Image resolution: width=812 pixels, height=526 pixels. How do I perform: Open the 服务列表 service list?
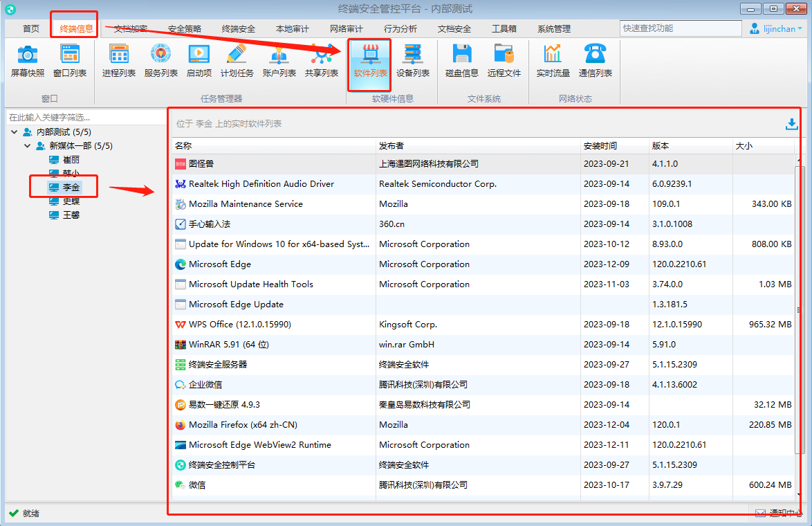pos(161,61)
